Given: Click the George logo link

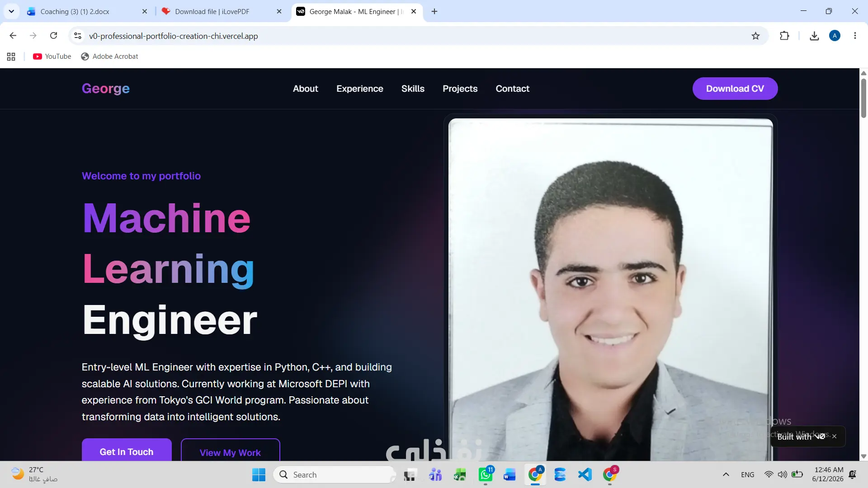Looking at the screenshot, I should click(x=106, y=89).
